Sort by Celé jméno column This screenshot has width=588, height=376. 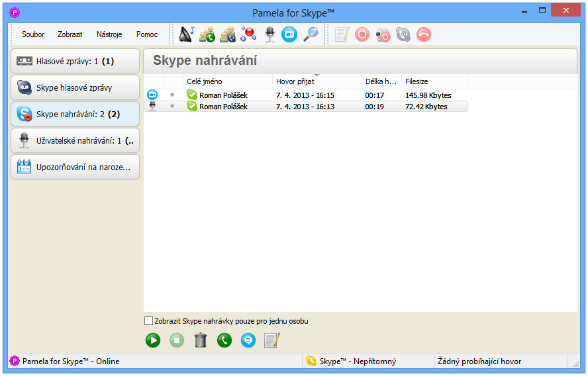tap(228, 81)
